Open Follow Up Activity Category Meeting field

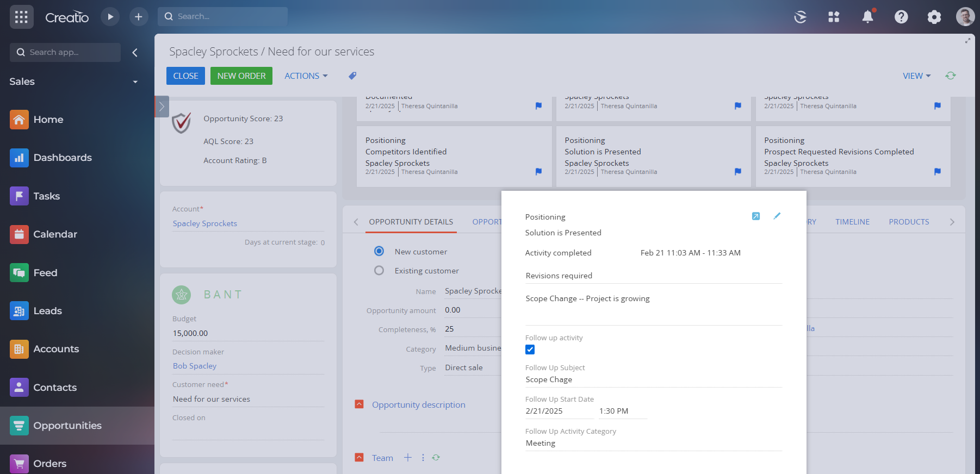pyautogui.click(x=654, y=443)
